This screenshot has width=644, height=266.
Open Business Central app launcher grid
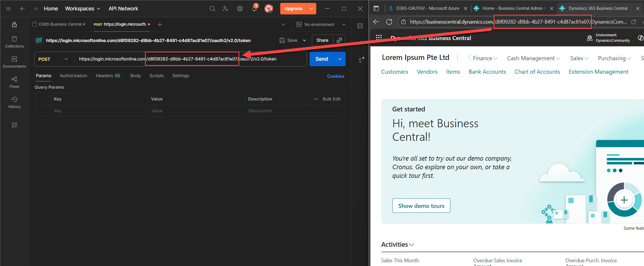pyautogui.click(x=379, y=37)
